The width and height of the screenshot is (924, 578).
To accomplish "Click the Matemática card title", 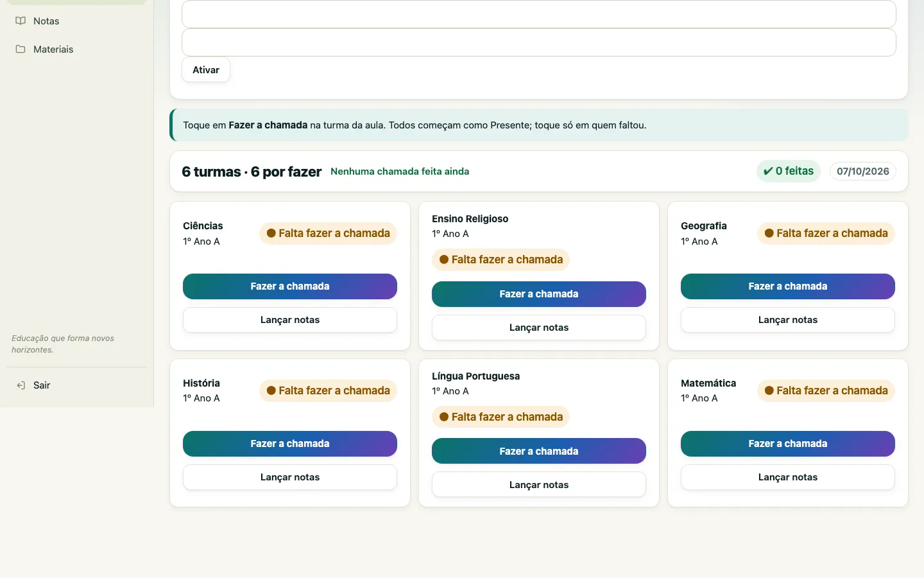I will 708,383.
